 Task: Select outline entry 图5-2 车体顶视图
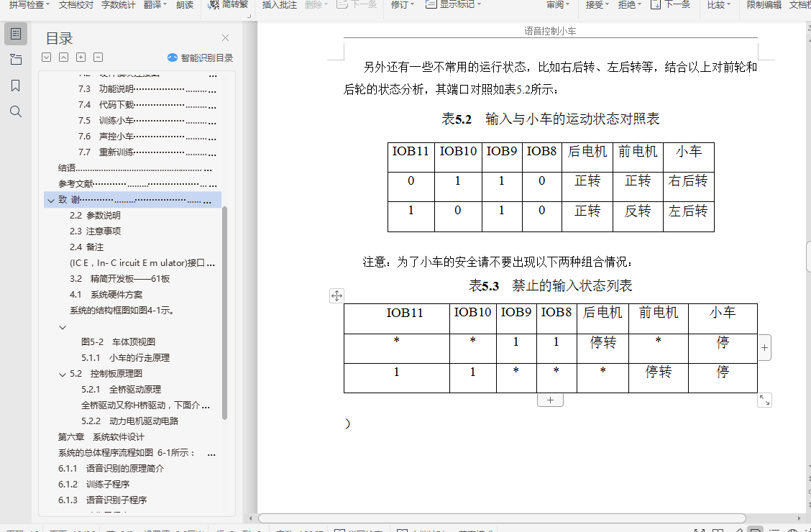click(118, 341)
